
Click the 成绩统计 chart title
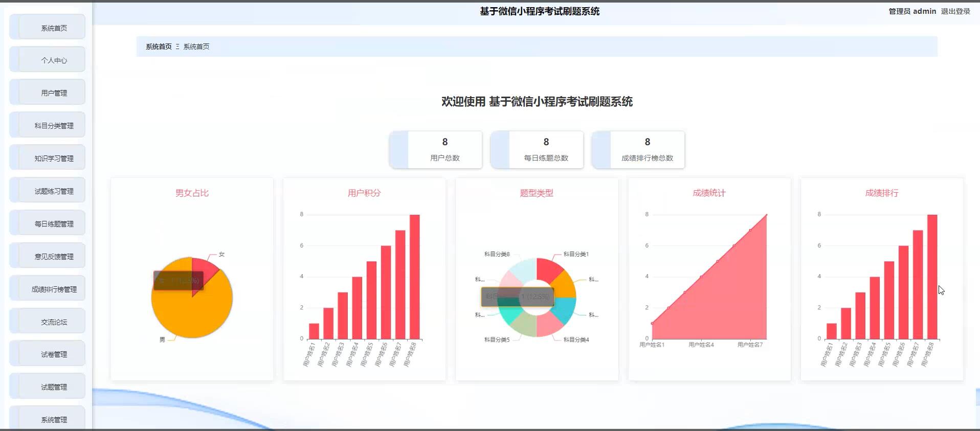click(709, 193)
